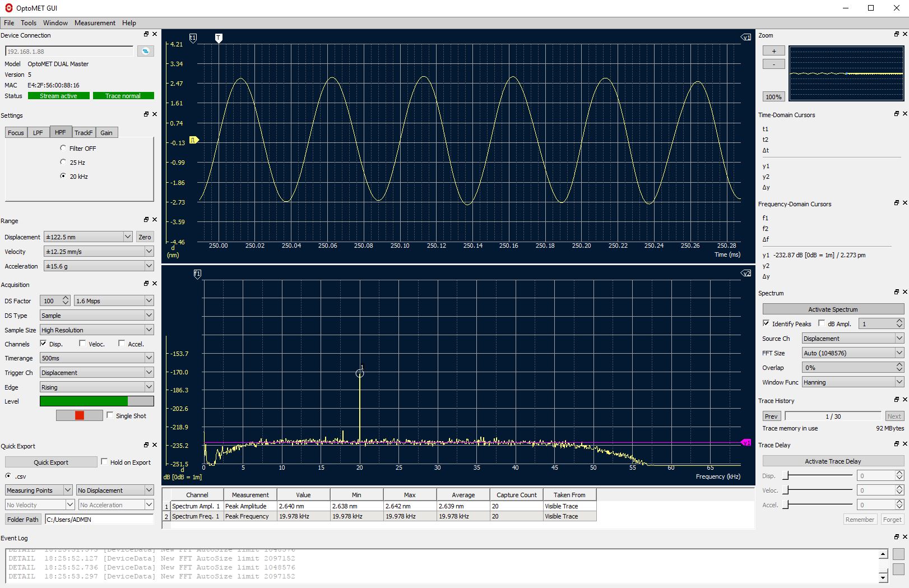This screenshot has width=909, height=588.
Task: Enable the Veloc. channel checkbox
Action: (x=82, y=343)
